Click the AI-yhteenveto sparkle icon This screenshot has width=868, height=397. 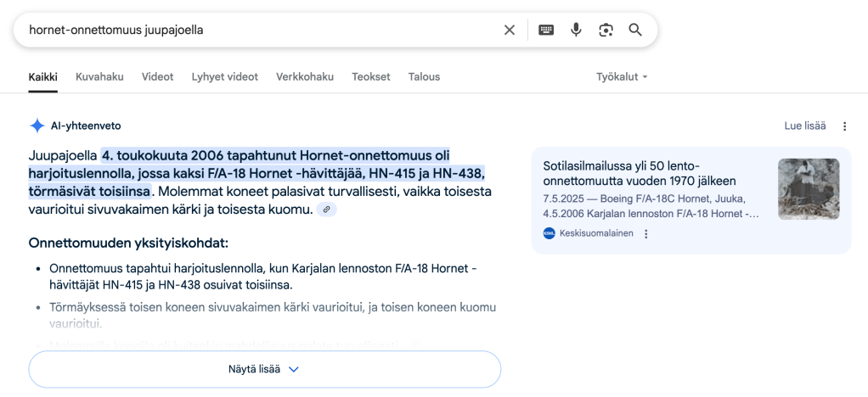[x=37, y=126]
